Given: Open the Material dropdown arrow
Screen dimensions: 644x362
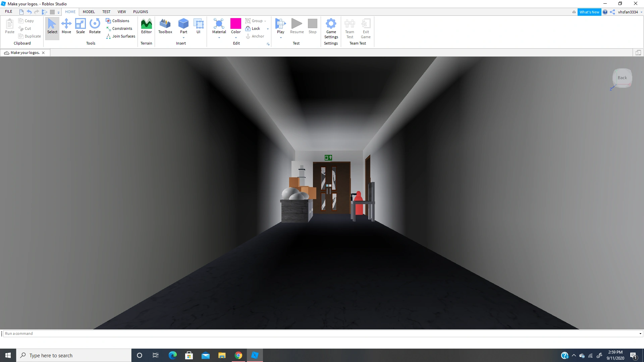Looking at the screenshot, I should point(219,38).
